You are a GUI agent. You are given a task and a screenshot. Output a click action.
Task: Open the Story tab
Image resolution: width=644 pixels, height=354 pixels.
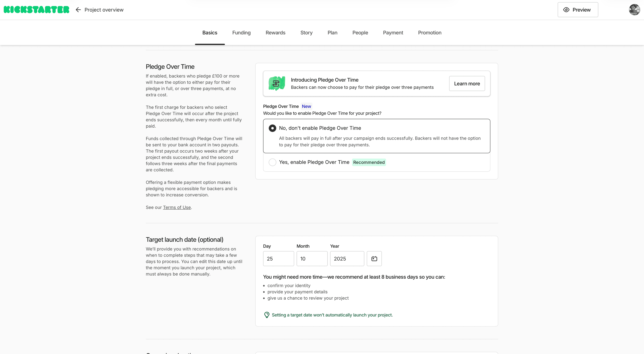[306, 33]
